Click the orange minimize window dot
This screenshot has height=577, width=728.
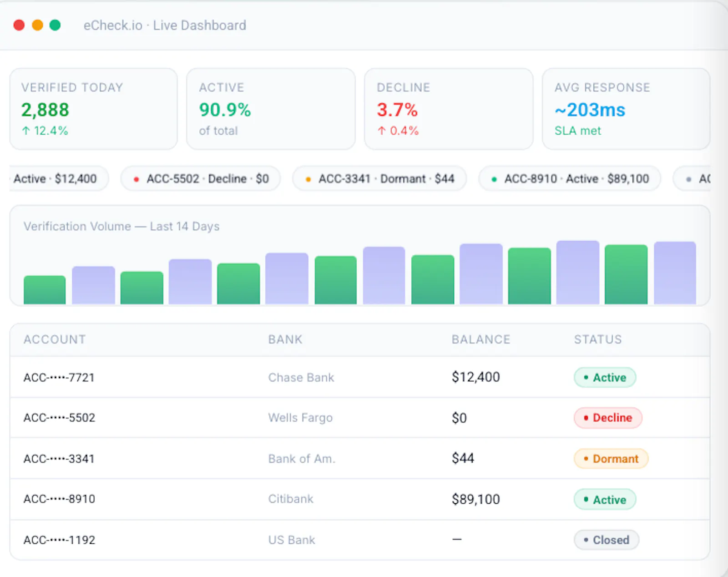click(37, 25)
